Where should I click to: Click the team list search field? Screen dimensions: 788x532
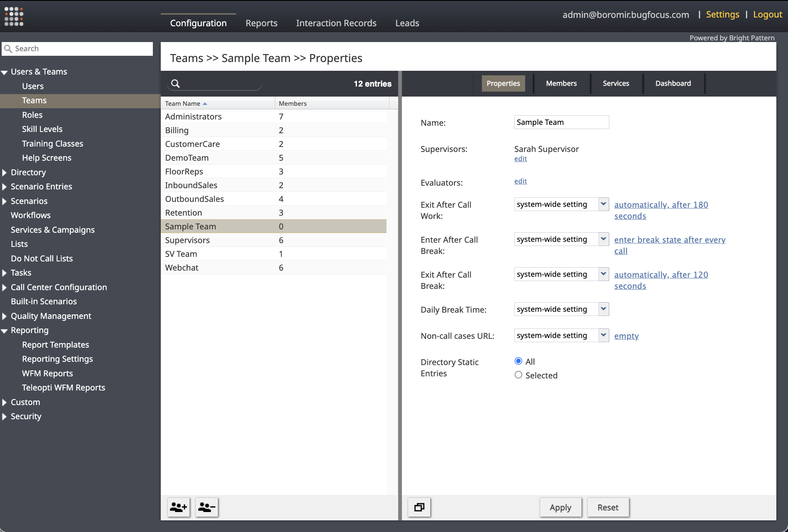214,84
